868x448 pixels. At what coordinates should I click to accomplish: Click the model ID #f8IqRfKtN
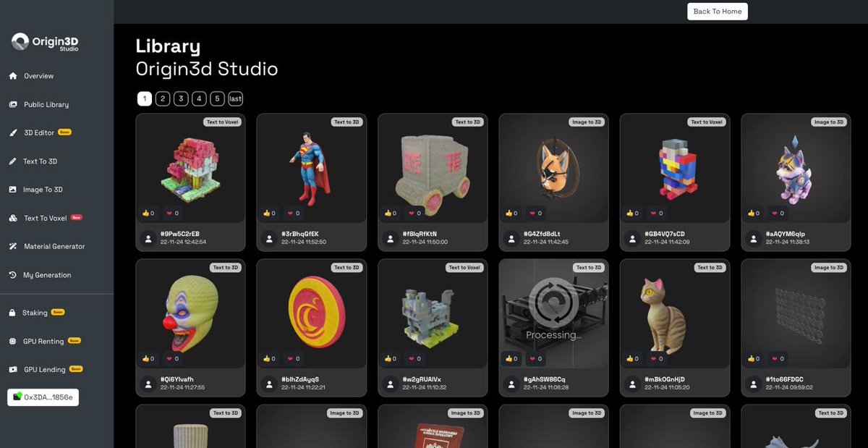[420, 234]
